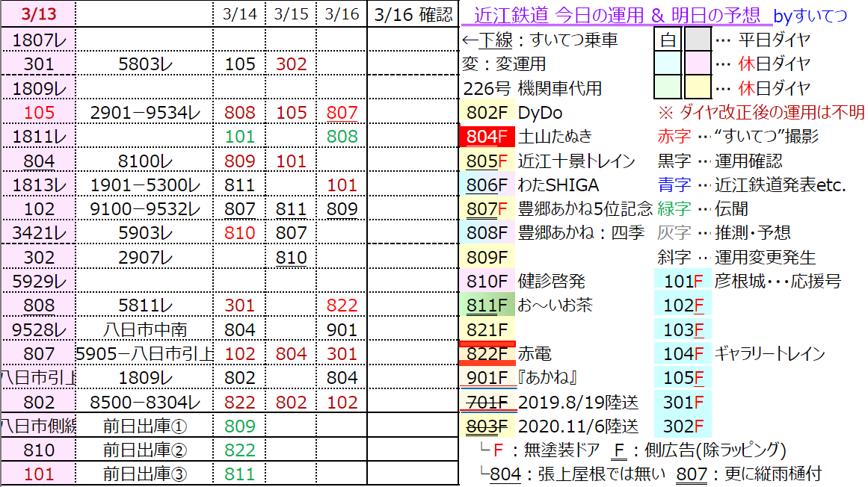This screenshot has height=487, width=868.
Task: Pick the light green legend swatch
Action: [668, 88]
